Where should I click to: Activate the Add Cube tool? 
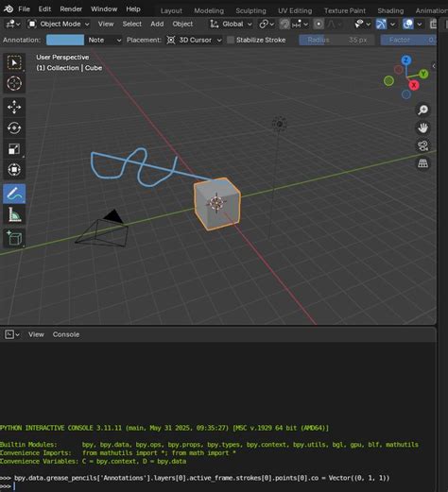pyautogui.click(x=14, y=238)
